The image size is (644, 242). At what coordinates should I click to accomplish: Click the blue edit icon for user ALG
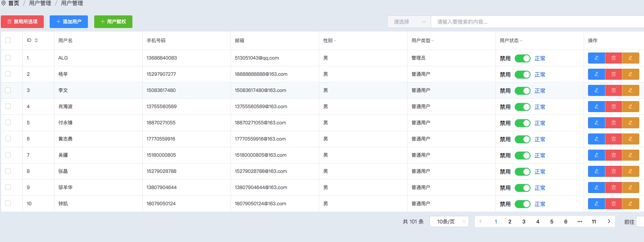pyautogui.click(x=596, y=58)
